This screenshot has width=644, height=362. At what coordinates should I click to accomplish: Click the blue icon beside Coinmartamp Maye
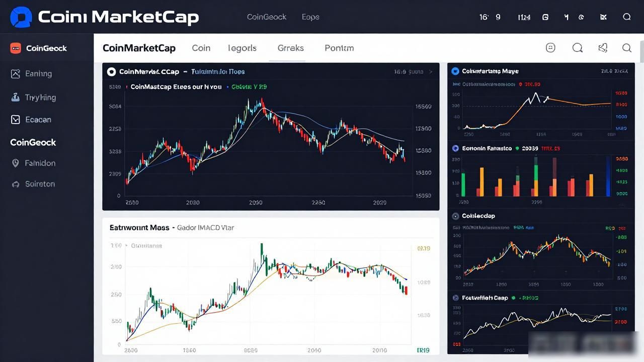(455, 71)
